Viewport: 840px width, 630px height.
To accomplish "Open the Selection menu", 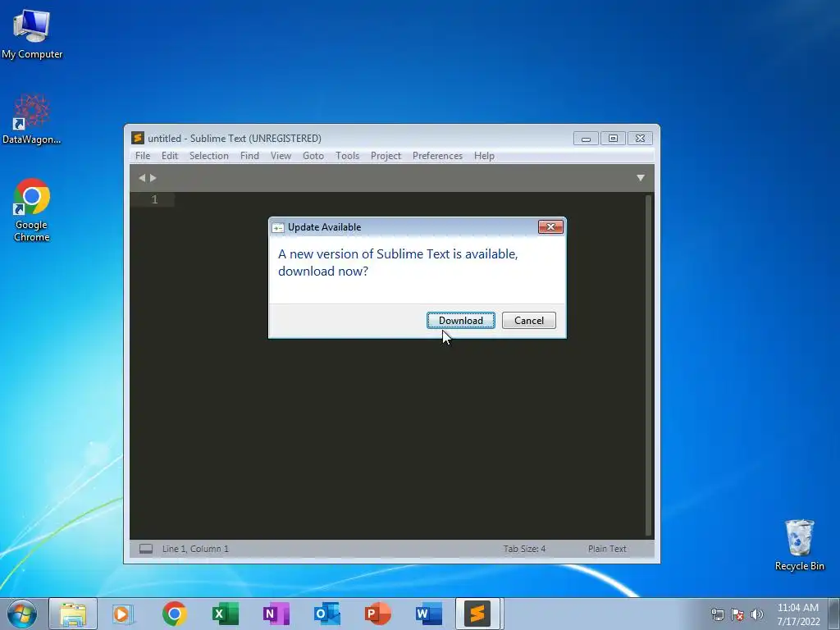I will tap(209, 156).
